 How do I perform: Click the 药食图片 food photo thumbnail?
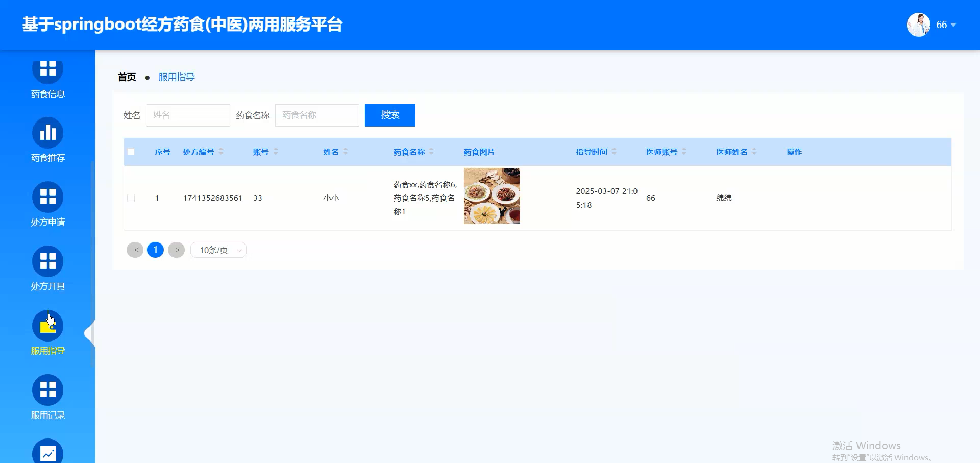point(492,196)
